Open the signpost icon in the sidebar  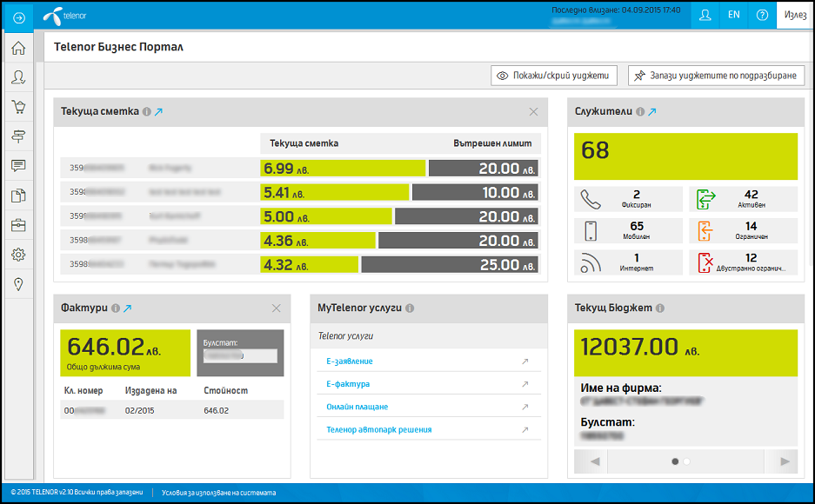pyautogui.click(x=19, y=136)
